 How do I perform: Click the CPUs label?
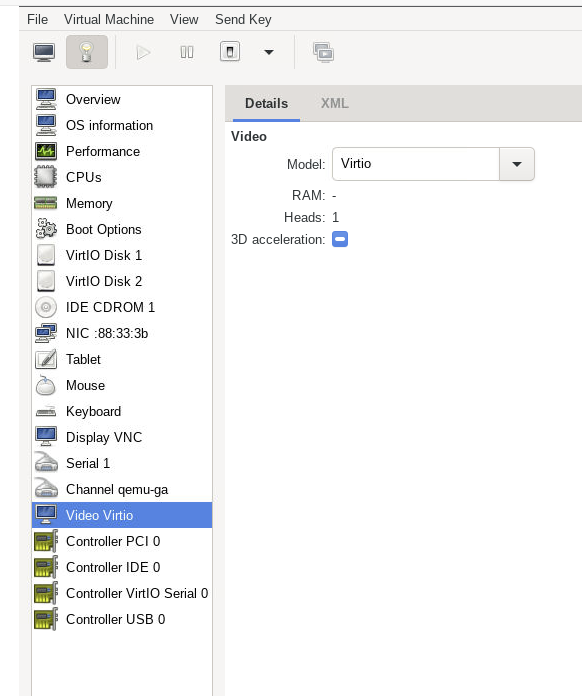(84, 177)
